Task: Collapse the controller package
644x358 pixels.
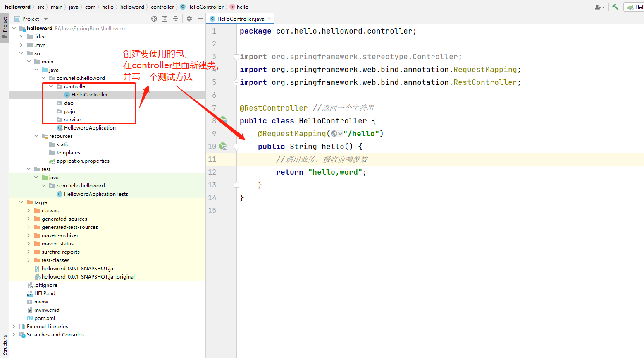Action: (x=51, y=86)
